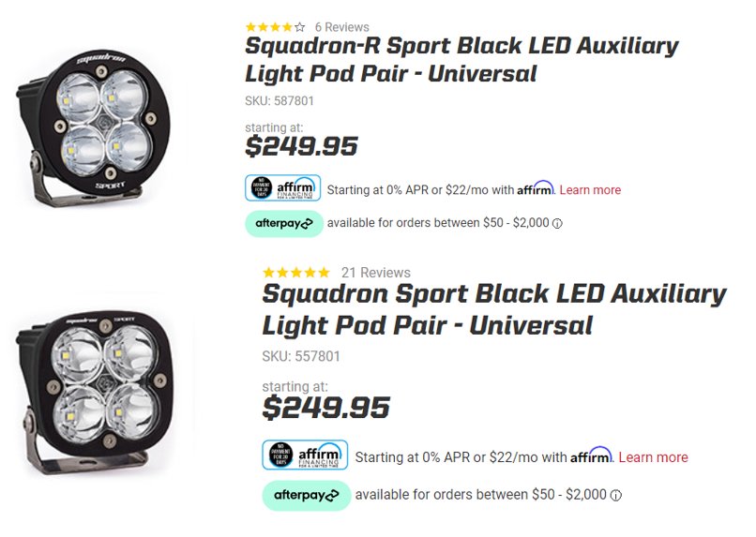756x537 pixels.
Task: Open Afterpay info icon for Squadron Sport
Action: point(616,495)
